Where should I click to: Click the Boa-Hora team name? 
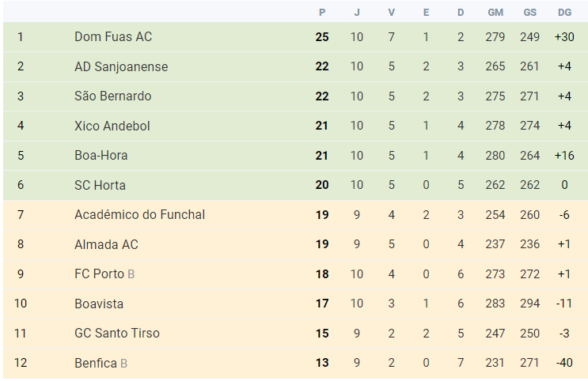tap(101, 156)
